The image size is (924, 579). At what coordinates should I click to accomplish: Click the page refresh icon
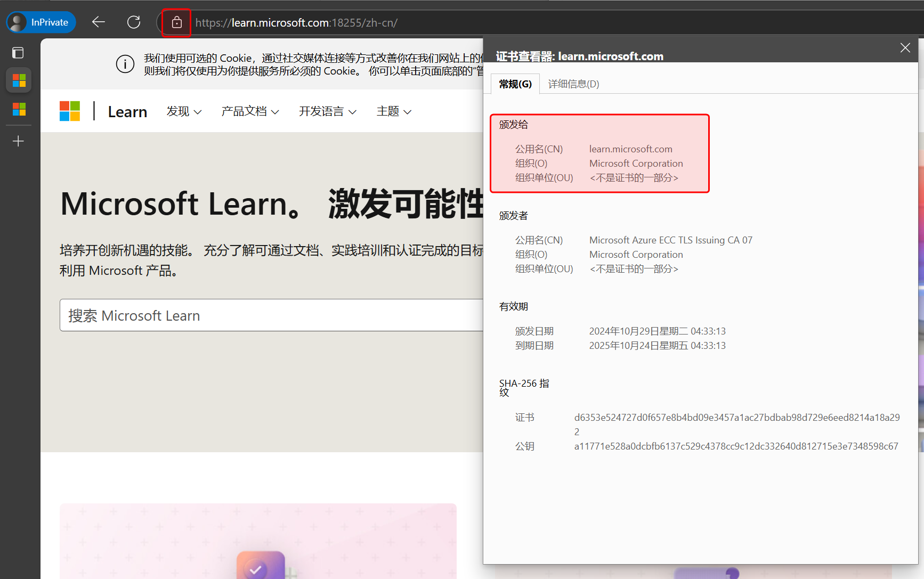coord(134,22)
